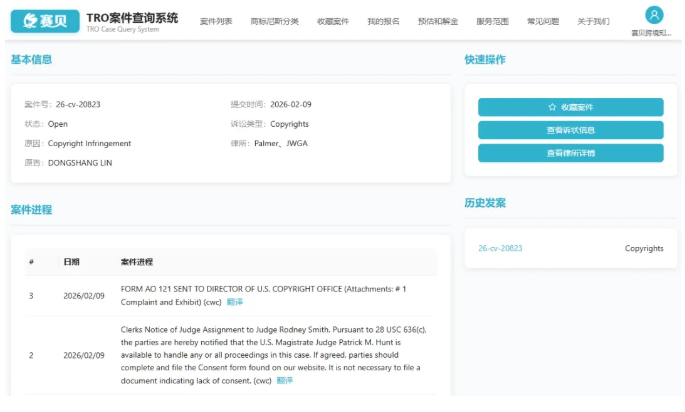Click 关于我们 in the header

pos(593,21)
